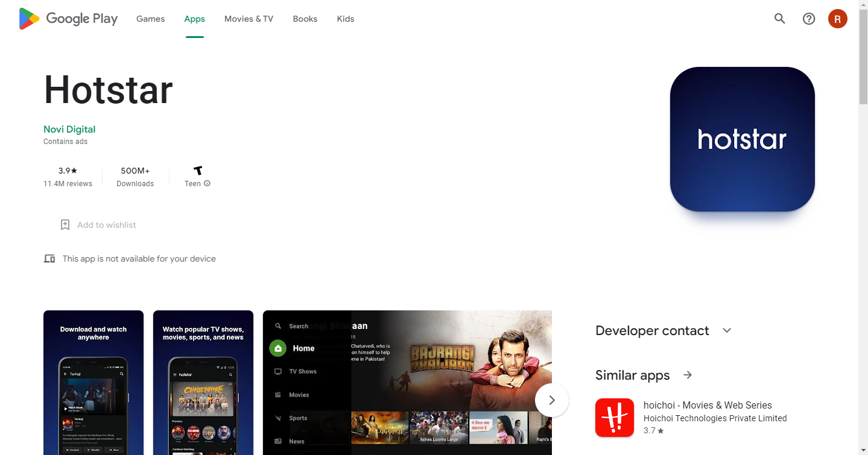Image resolution: width=868 pixels, height=455 pixels.
Task: Click the Teen rating info icon
Action: (x=207, y=183)
